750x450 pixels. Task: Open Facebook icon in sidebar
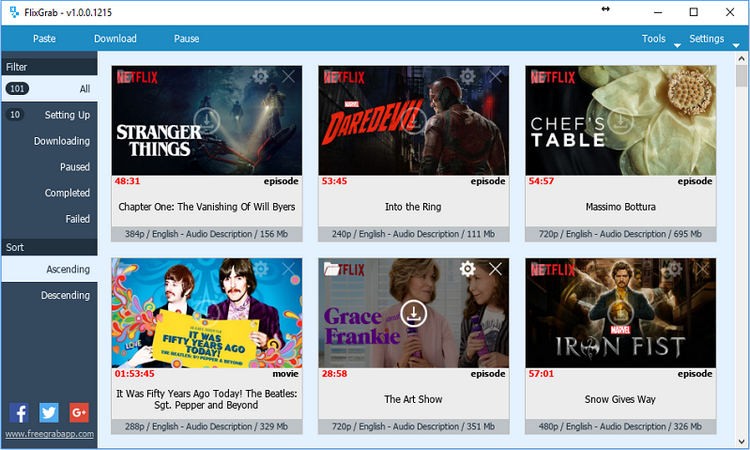point(18,412)
